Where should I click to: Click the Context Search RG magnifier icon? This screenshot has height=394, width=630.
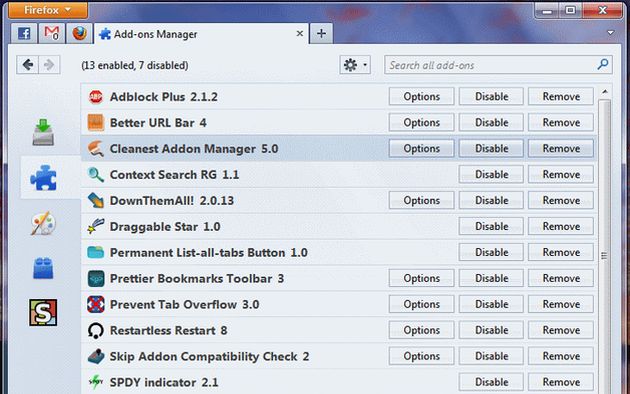click(96, 175)
